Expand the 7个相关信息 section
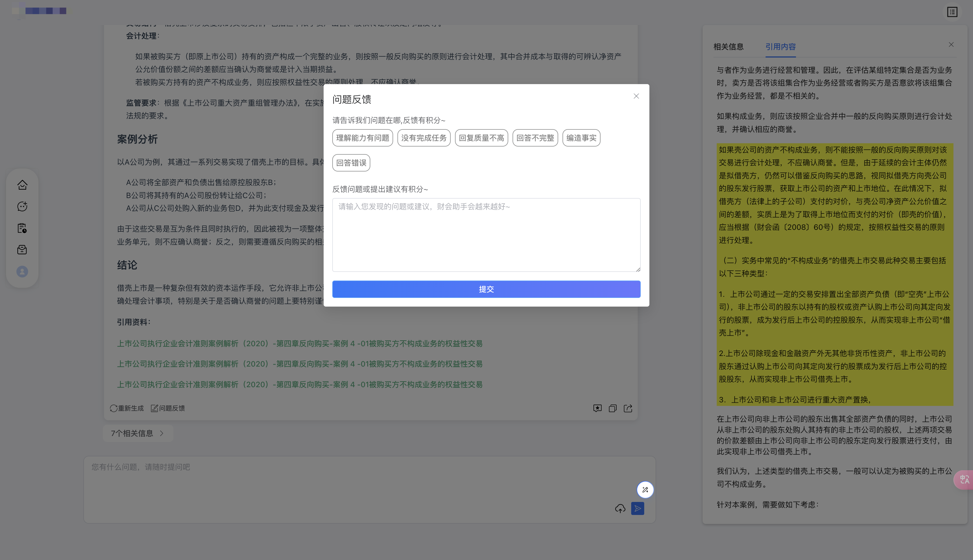The image size is (973, 560). (x=138, y=434)
